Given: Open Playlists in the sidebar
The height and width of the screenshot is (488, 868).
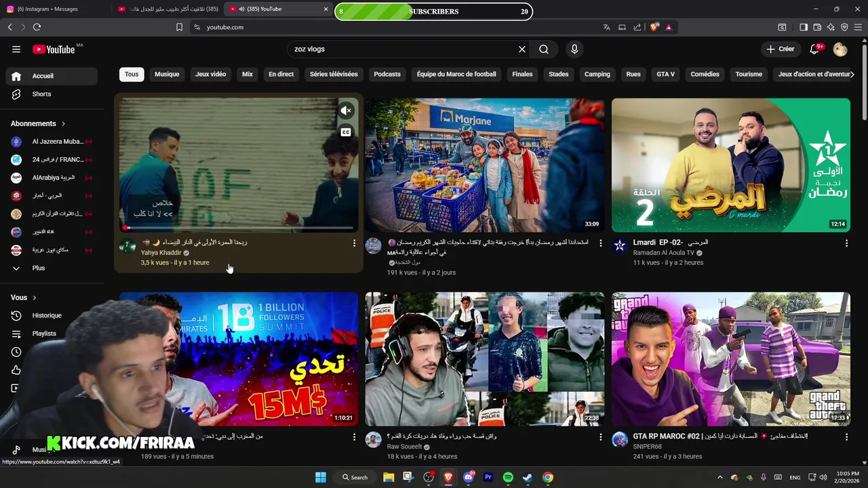Looking at the screenshot, I should click(52, 333).
